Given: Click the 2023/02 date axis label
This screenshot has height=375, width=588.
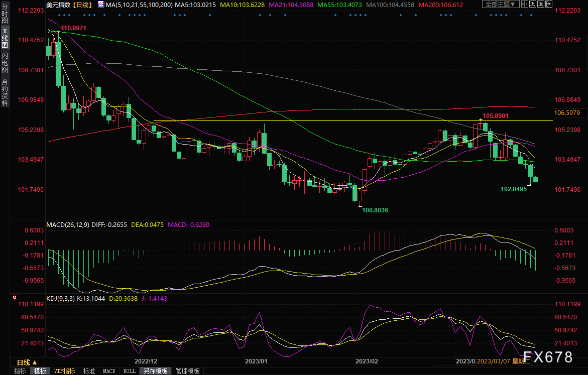Looking at the screenshot, I should 367,361.
